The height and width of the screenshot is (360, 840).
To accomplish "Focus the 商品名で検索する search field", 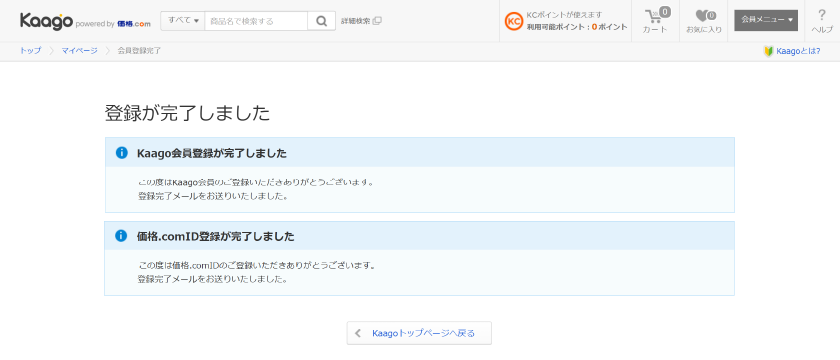I will click(256, 21).
